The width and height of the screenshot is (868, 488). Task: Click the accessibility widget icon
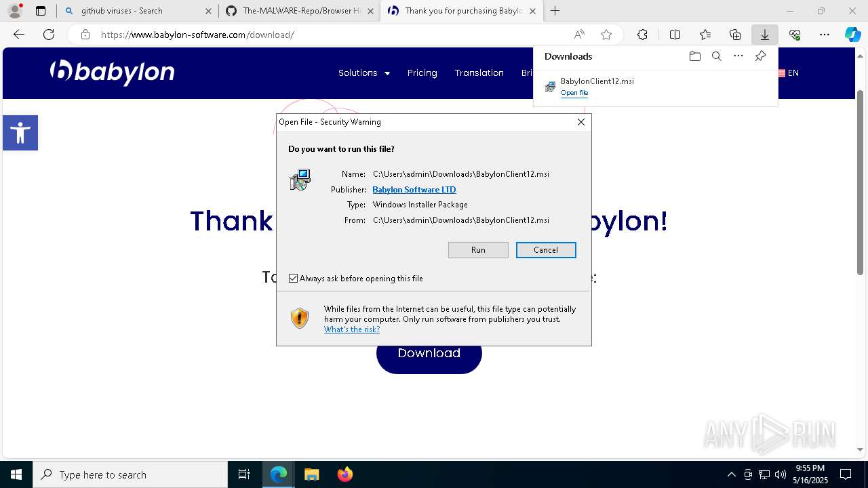(20, 133)
